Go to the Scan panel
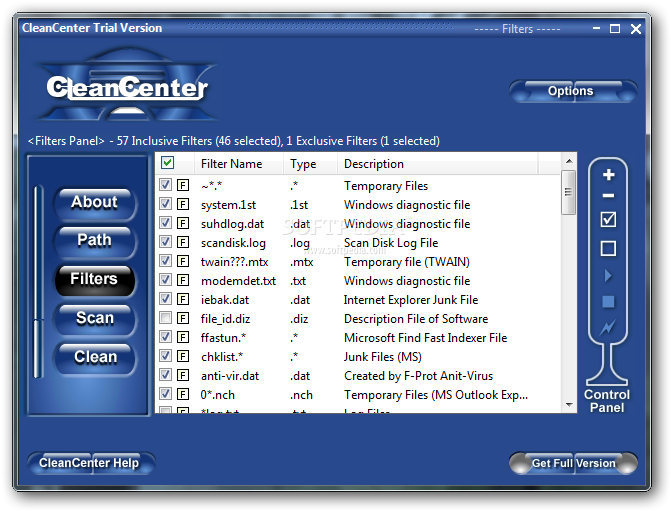Viewport: 672px width, 512px height. (x=95, y=319)
